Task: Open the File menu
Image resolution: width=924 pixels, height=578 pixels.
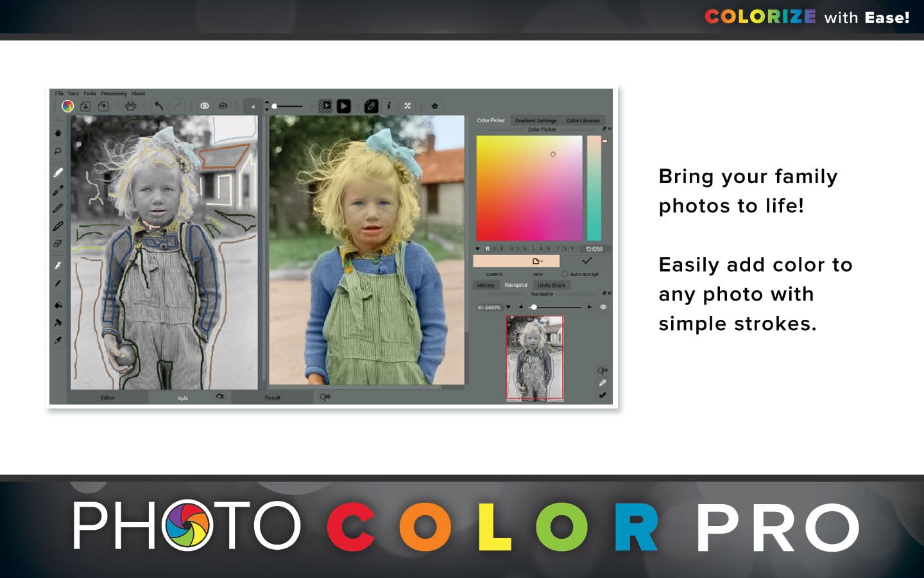Action: (x=59, y=94)
